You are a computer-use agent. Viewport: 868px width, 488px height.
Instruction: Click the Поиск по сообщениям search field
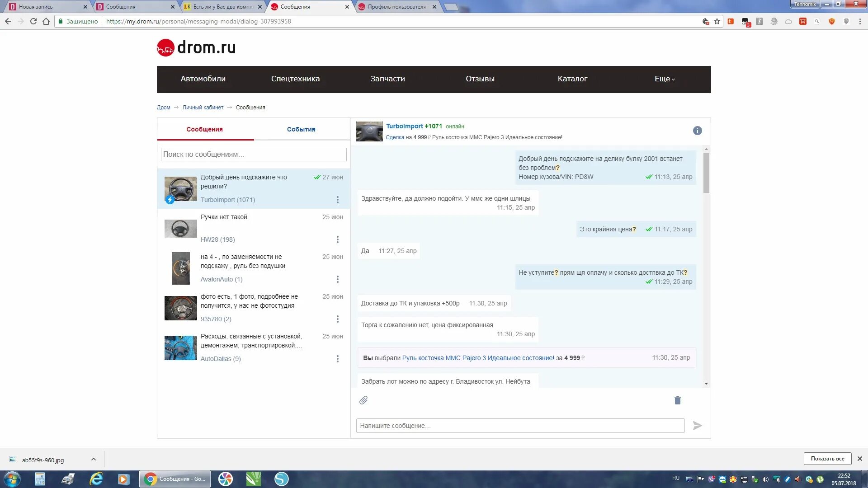tap(254, 155)
